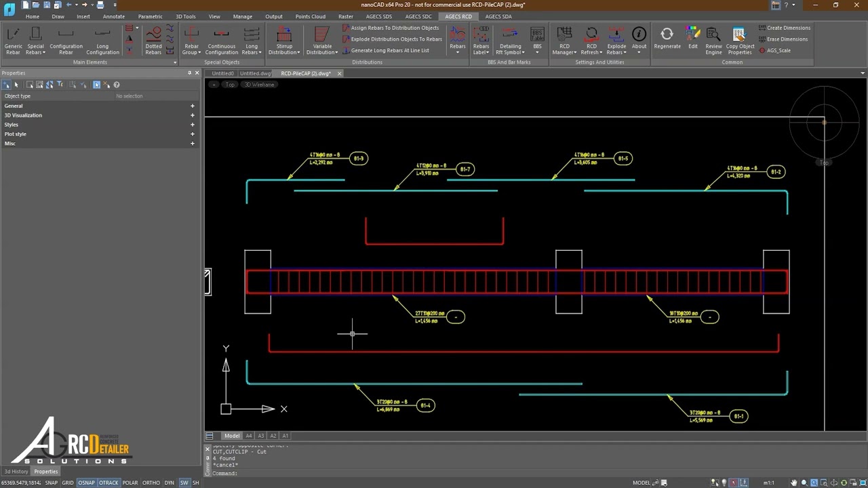Viewport: 868px width, 488px height.
Task: Click Generate Long Rebars At Line List
Action: tap(385, 50)
